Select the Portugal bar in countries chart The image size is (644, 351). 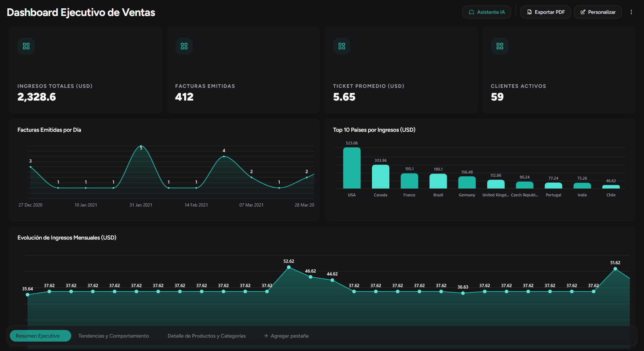click(554, 185)
